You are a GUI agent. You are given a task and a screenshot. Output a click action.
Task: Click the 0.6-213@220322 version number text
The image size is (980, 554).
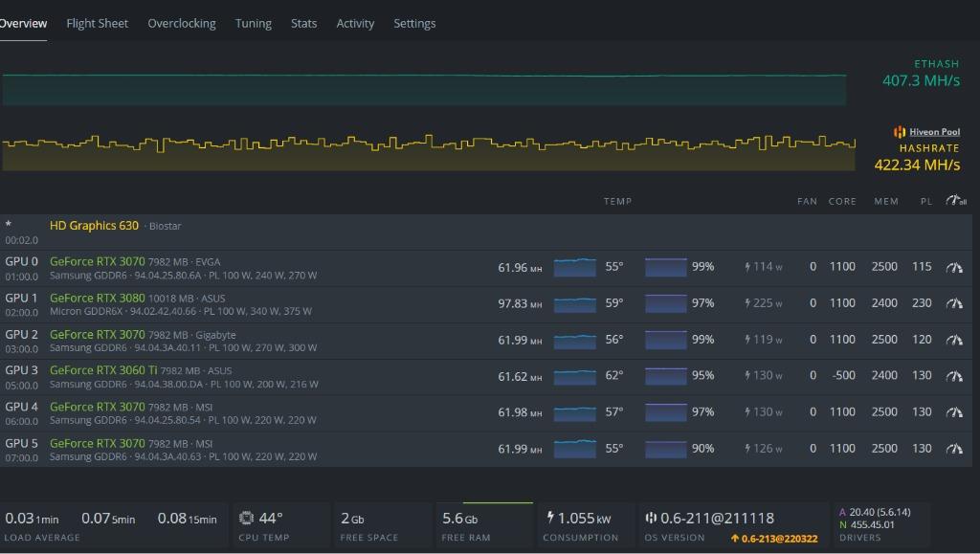point(779,539)
